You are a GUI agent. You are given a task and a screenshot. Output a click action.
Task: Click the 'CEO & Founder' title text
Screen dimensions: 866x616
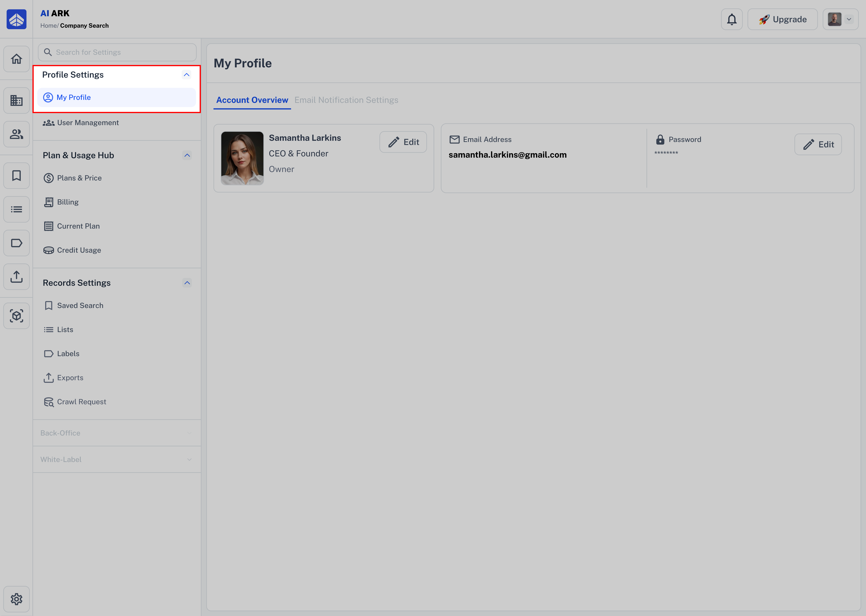click(x=298, y=154)
